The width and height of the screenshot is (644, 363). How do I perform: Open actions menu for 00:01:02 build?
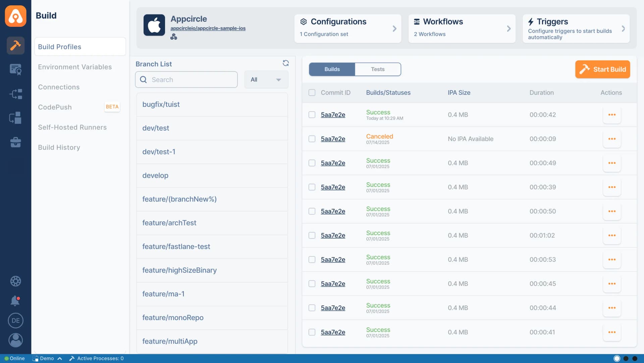[612, 235]
